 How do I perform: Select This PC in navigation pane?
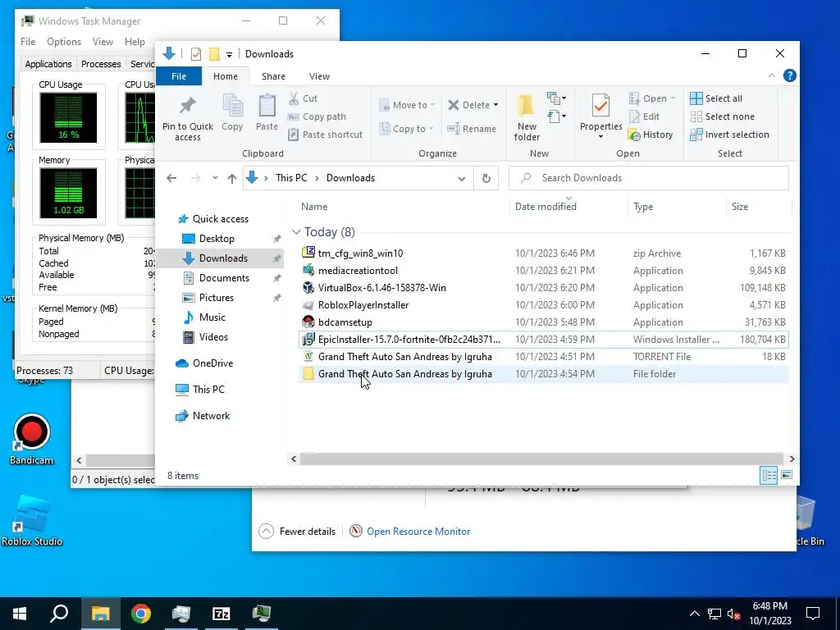(x=208, y=390)
